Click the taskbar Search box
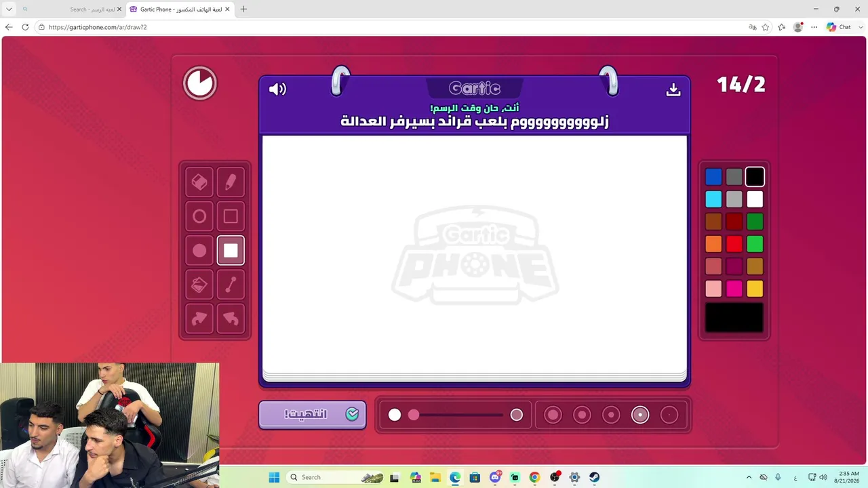Viewport: 868px width, 488px height. click(x=337, y=477)
